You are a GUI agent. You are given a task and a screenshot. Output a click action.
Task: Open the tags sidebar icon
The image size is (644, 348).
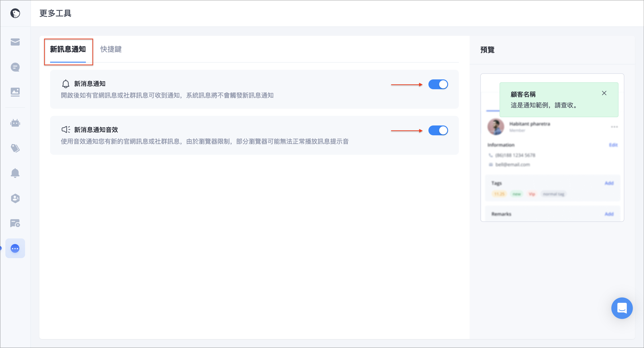[x=15, y=148]
